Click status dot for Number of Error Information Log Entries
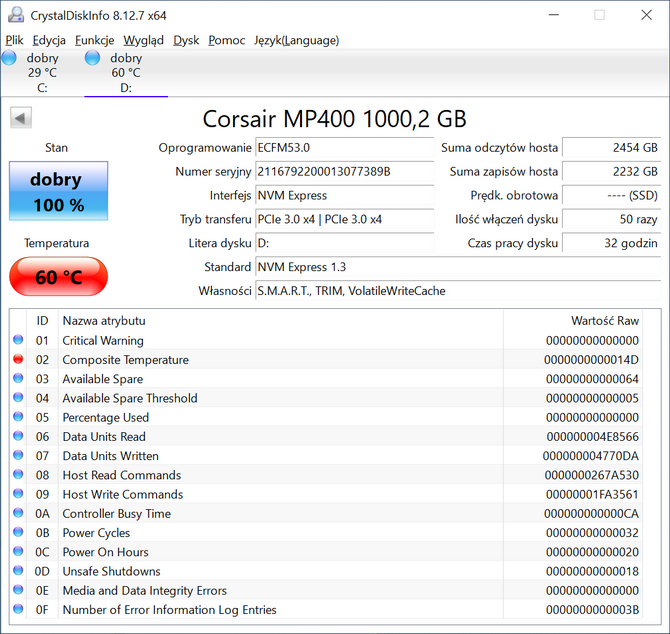 tap(18, 609)
